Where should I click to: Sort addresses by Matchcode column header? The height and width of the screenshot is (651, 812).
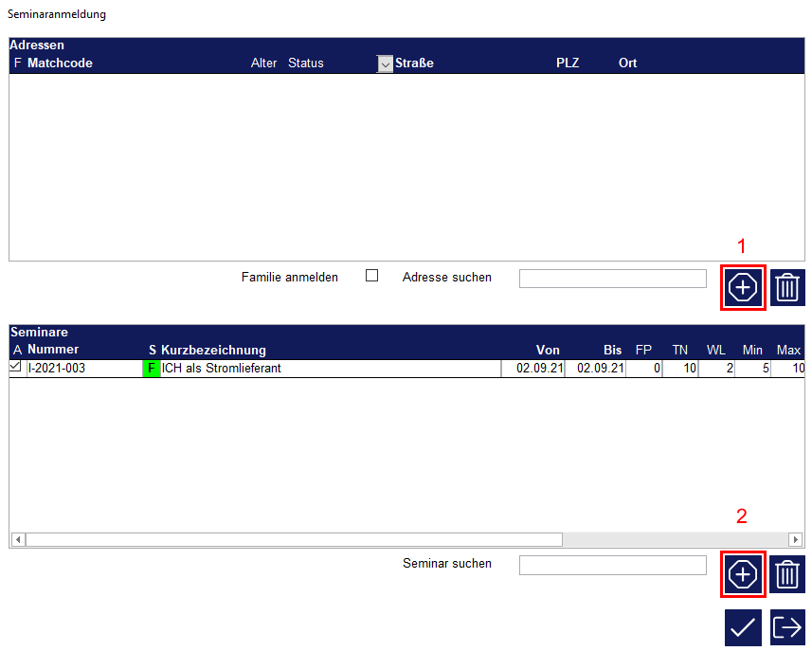click(60, 63)
